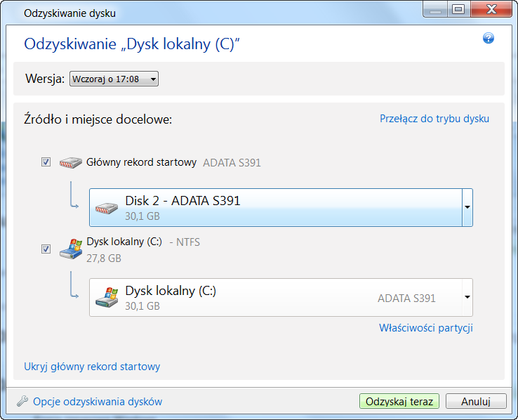
Task: Click the Przełącz do trybu dysku link
Action: 434,119
